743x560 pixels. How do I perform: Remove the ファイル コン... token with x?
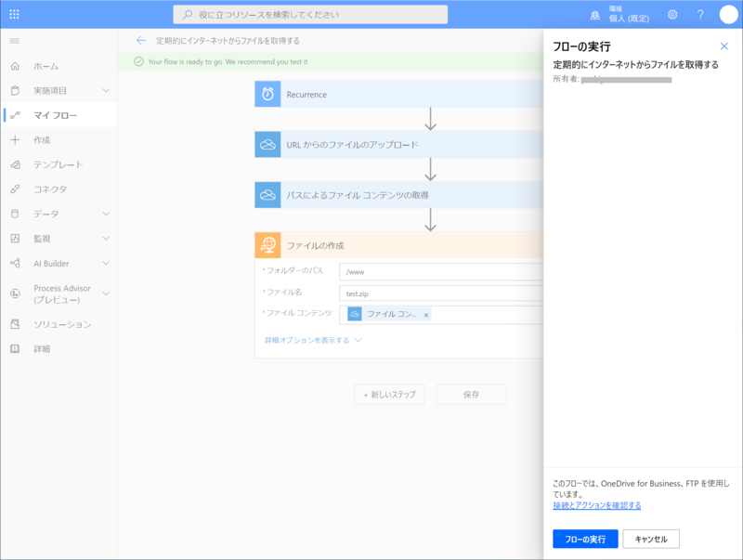click(426, 315)
